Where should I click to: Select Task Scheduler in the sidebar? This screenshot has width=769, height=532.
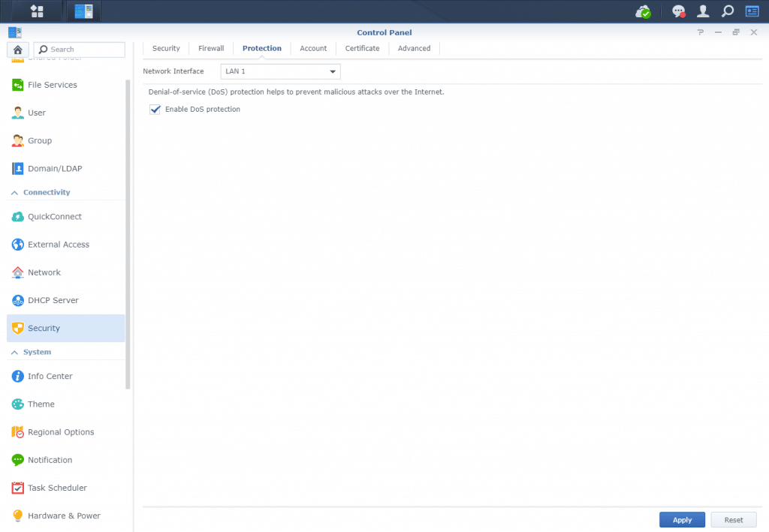point(56,488)
